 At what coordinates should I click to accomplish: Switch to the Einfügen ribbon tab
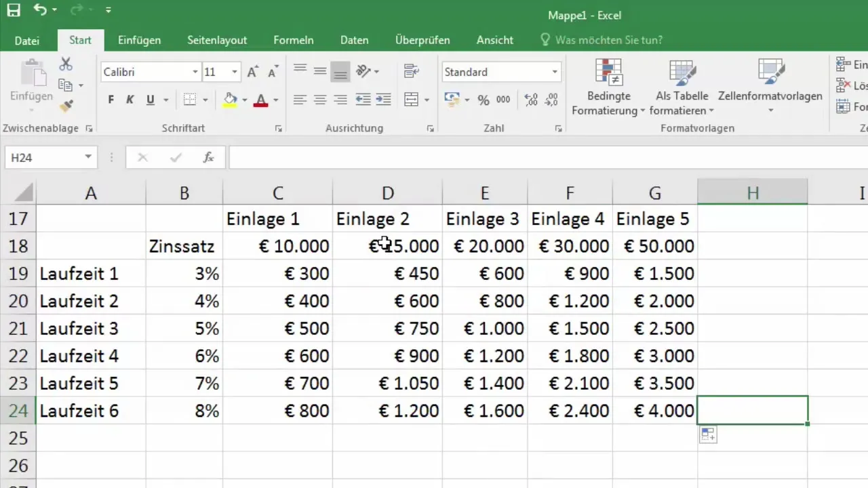139,40
